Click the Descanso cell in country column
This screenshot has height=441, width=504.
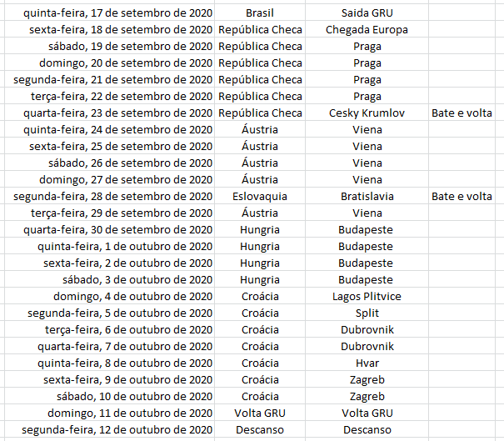(x=260, y=430)
